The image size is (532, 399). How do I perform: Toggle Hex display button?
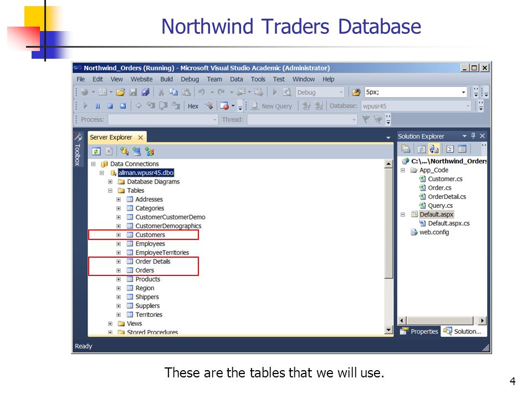click(x=193, y=106)
